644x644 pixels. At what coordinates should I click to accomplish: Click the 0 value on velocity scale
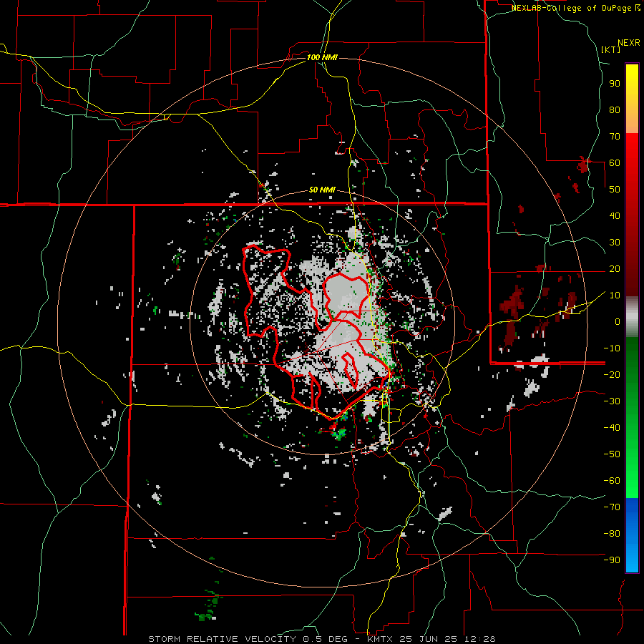pos(618,321)
